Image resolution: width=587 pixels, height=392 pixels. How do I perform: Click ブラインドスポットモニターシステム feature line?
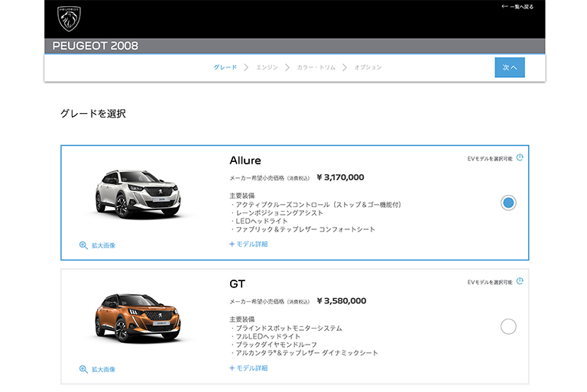click(x=287, y=329)
